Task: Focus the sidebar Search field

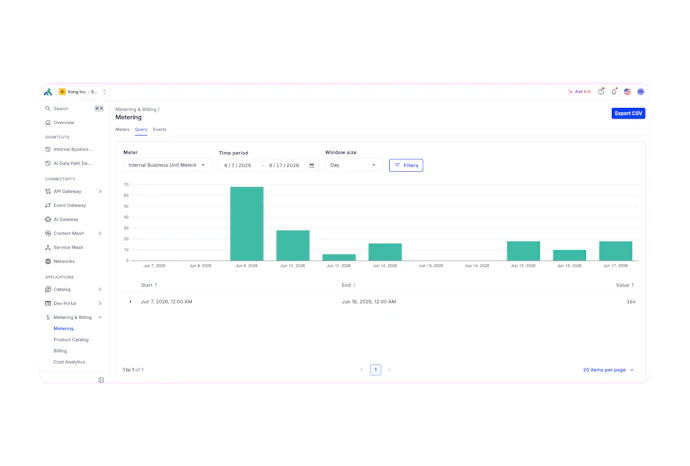Action: [x=74, y=108]
